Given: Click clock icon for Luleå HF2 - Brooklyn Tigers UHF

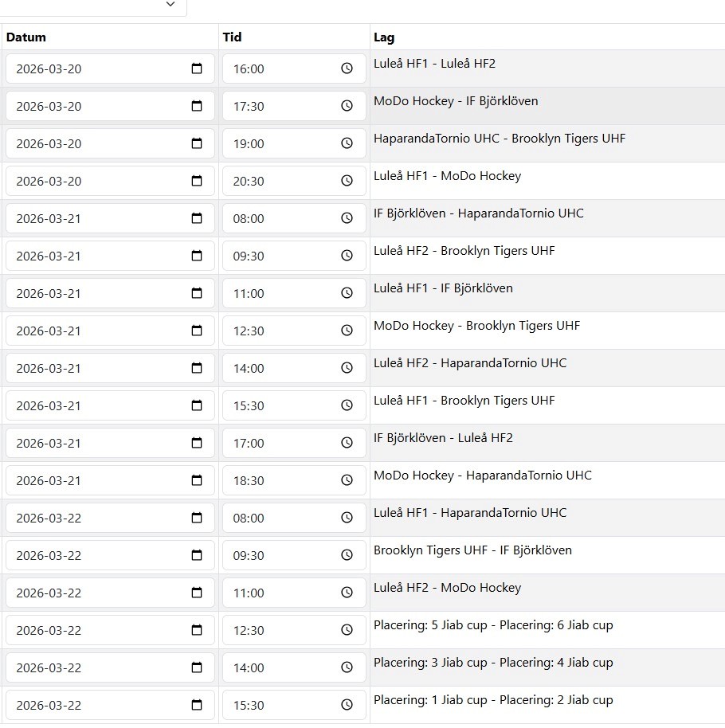Looking at the screenshot, I should 347,256.
